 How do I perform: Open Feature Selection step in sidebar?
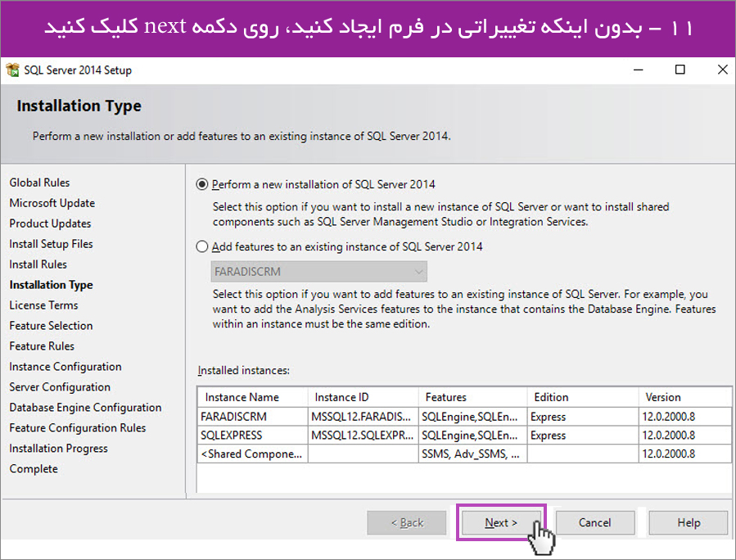coord(51,326)
